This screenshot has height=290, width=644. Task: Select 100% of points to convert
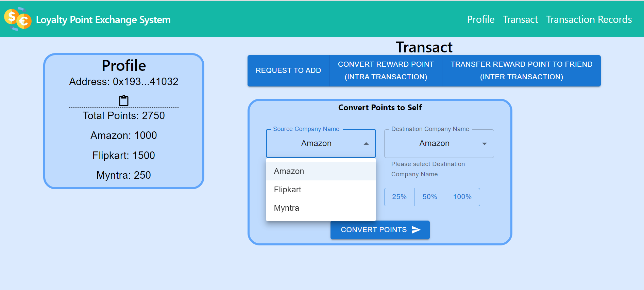coord(462,197)
